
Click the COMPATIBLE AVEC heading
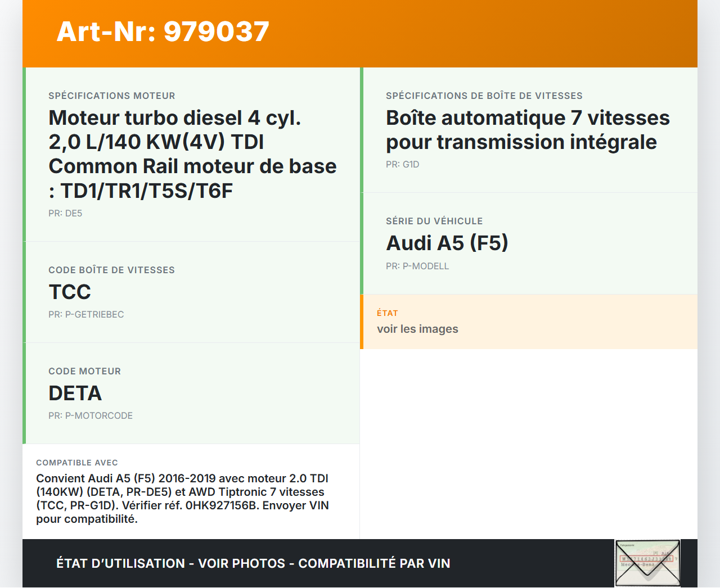[77, 463]
